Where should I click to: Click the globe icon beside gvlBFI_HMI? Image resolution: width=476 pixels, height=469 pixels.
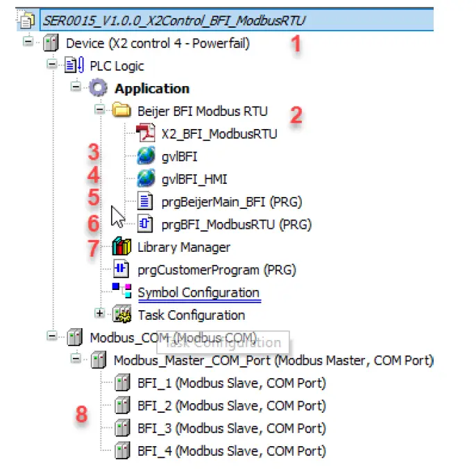[x=146, y=178]
